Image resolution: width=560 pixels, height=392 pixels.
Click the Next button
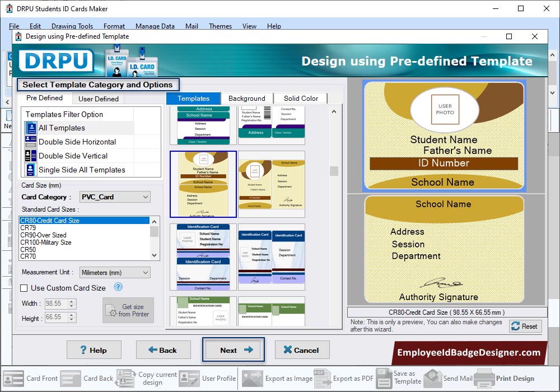[234, 350]
